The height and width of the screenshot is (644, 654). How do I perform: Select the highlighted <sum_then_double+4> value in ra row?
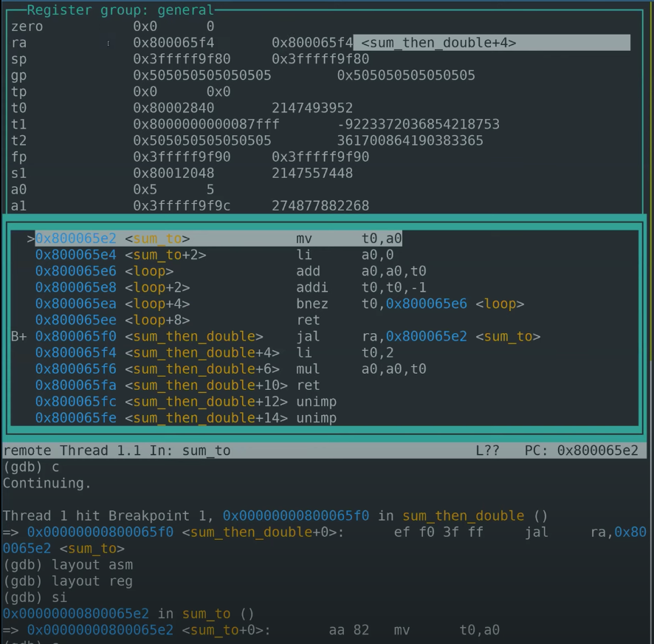tap(438, 43)
